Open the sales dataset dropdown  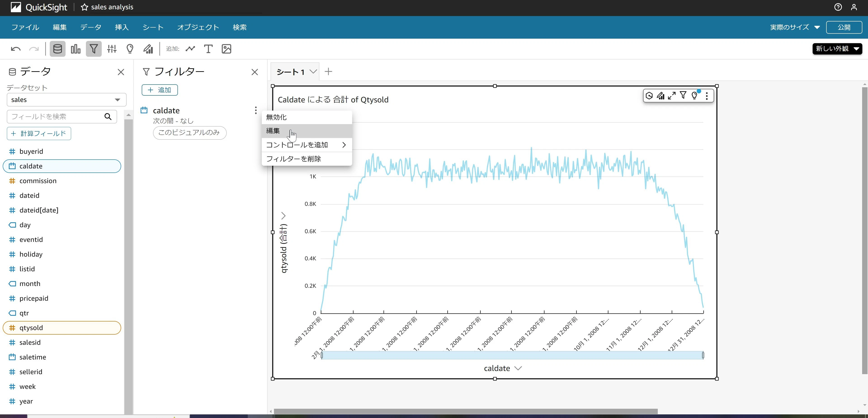[x=66, y=100]
